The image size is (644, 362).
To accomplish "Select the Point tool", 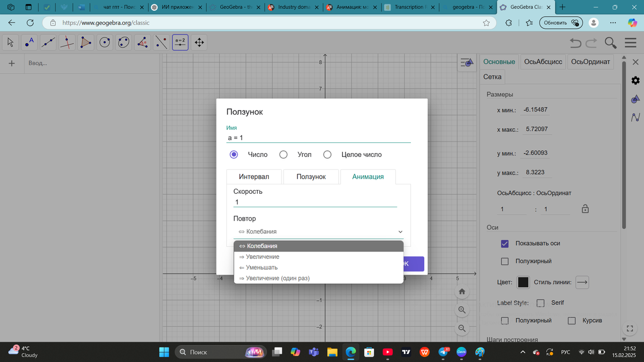I will point(29,42).
